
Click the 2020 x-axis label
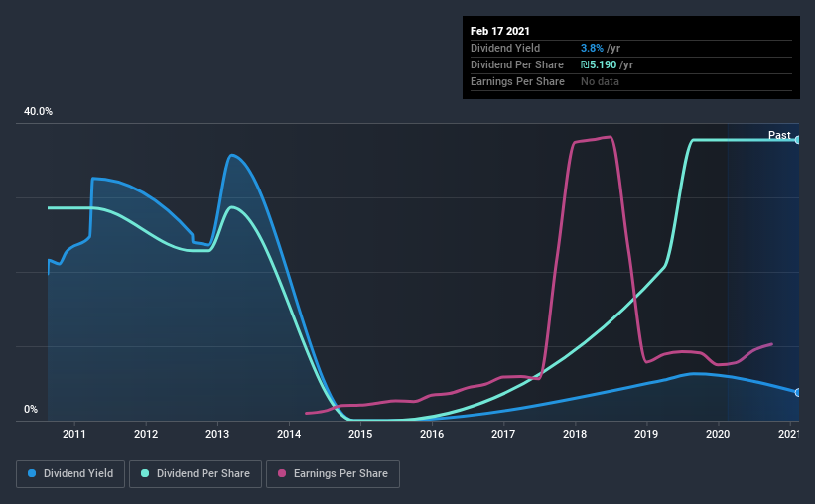(718, 434)
